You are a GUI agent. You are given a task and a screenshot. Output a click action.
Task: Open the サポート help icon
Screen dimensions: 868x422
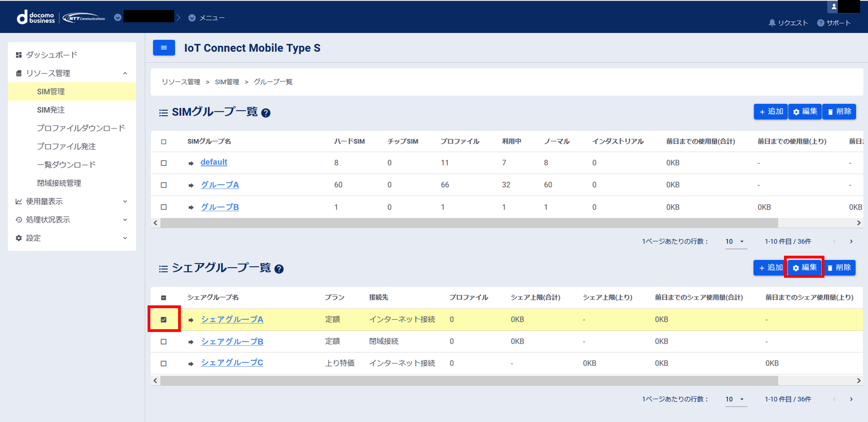click(821, 23)
